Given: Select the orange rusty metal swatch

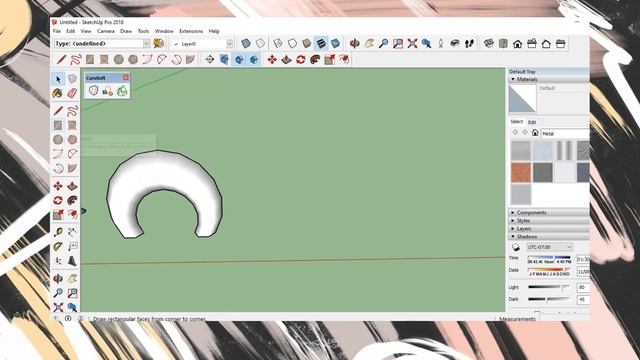Looking at the screenshot, I should pyautogui.click(x=521, y=172).
